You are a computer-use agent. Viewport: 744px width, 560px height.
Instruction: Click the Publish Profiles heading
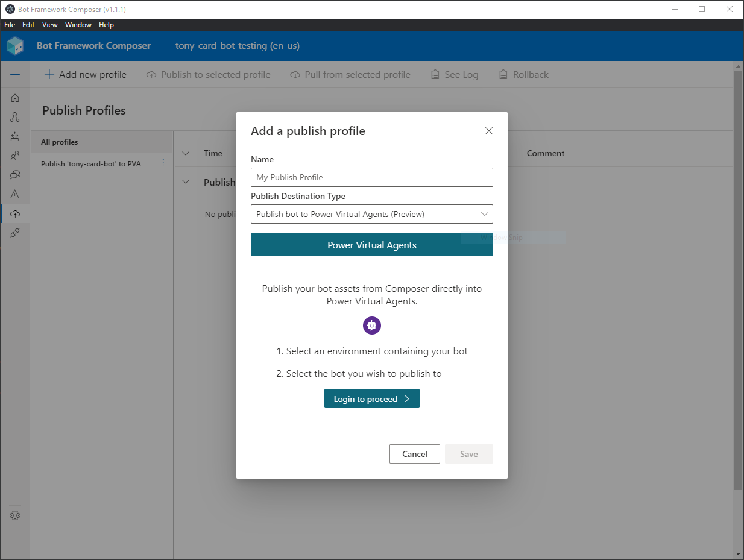84,110
